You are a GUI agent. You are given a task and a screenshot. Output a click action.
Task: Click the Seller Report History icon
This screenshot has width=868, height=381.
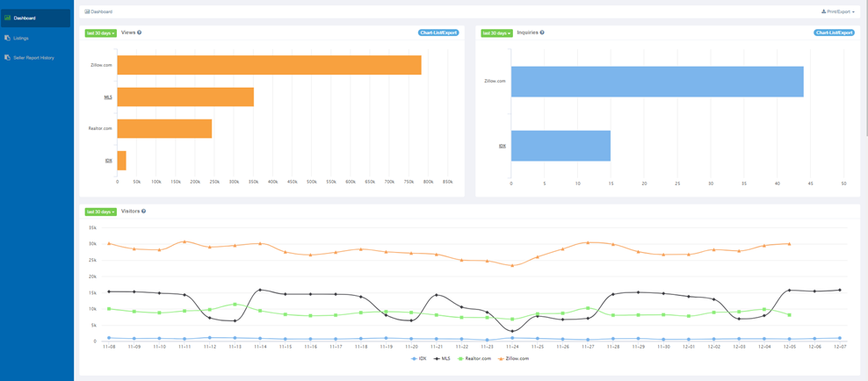[7, 57]
